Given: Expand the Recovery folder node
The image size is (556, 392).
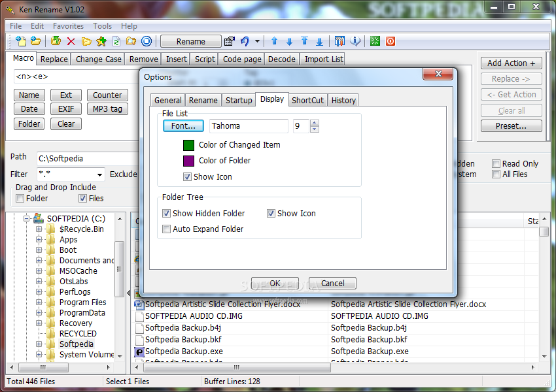Looking at the screenshot, I should (39, 323).
